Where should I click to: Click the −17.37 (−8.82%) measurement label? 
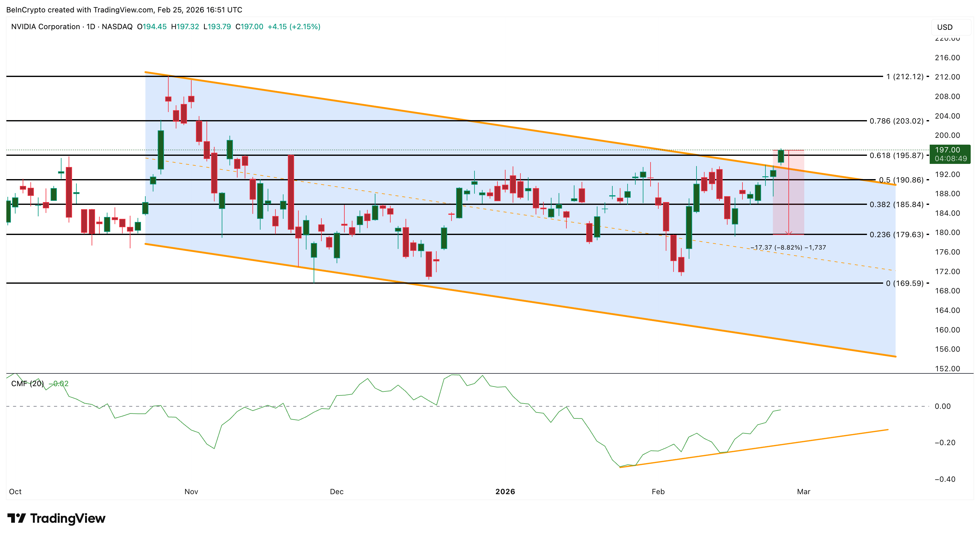coord(788,247)
